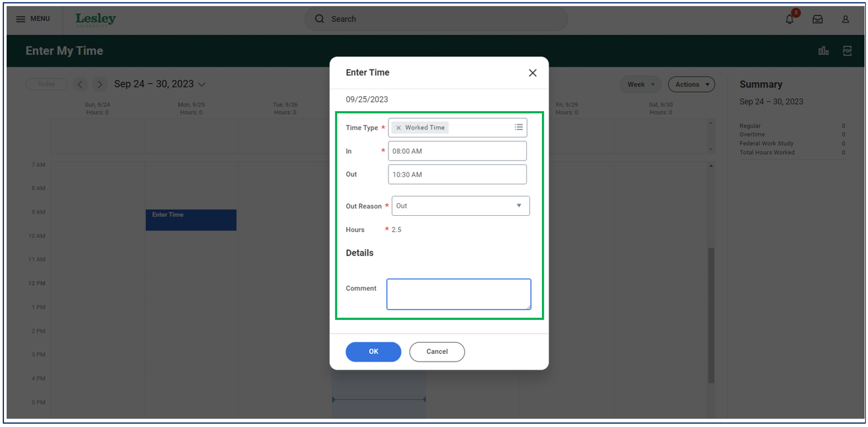Click the 12 PM time label

(37, 283)
